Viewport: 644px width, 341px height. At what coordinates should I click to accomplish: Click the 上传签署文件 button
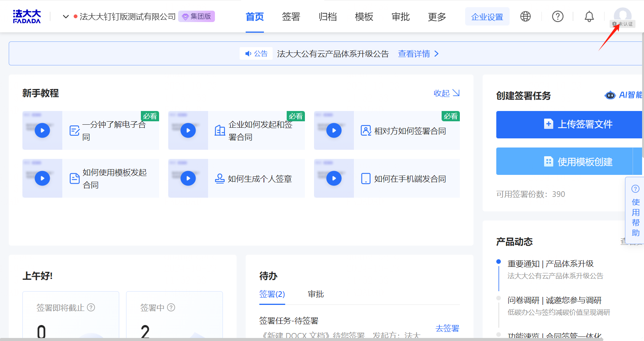(569, 124)
